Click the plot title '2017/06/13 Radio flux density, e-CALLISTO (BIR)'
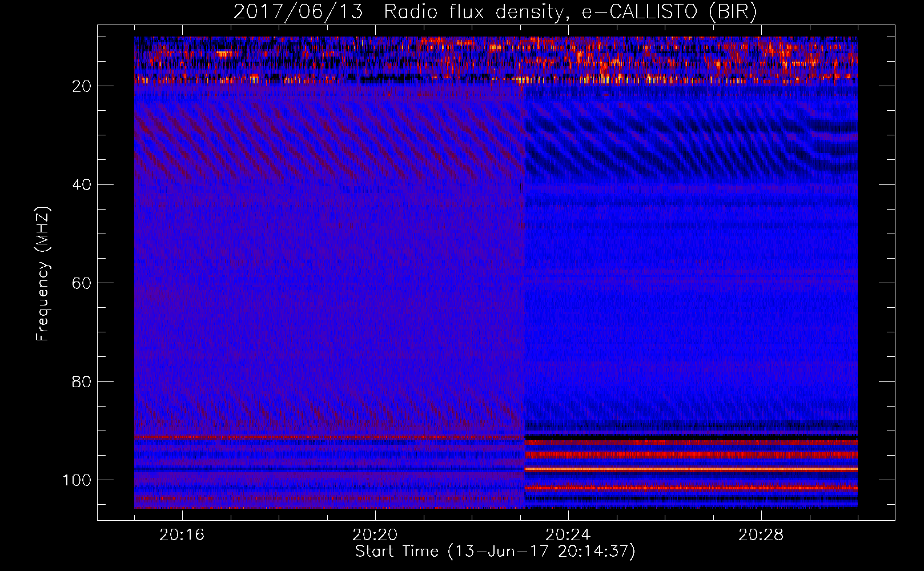924x571 pixels. 495,12
